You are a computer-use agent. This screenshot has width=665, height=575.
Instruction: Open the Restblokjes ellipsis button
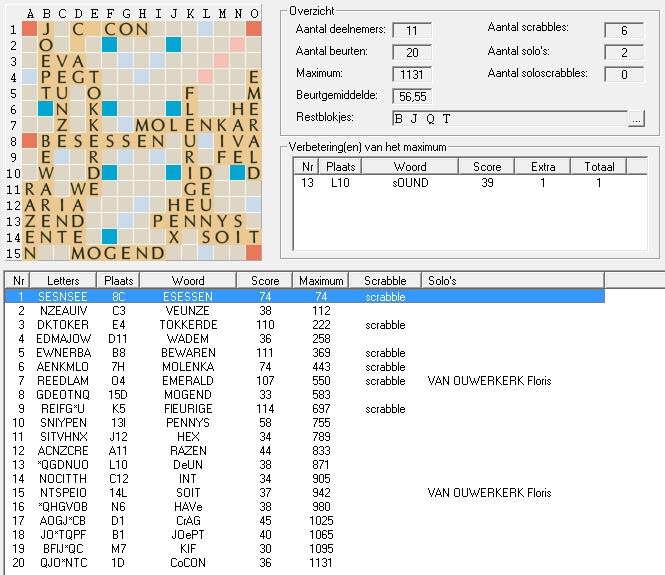pyautogui.click(x=636, y=119)
